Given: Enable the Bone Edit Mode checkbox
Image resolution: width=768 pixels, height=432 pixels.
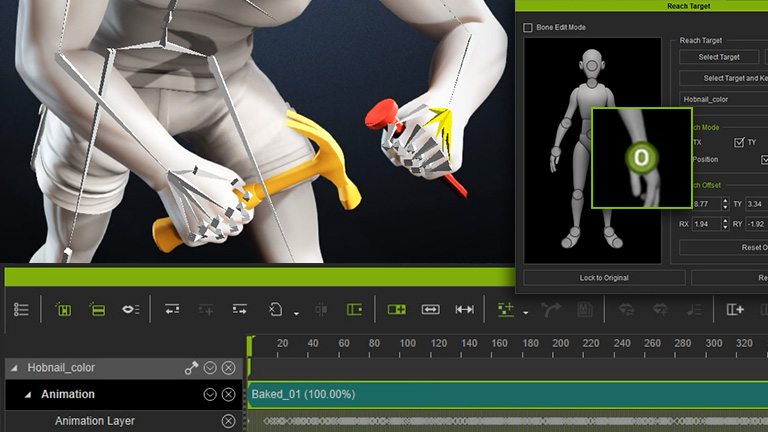Looking at the screenshot, I should [x=528, y=28].
